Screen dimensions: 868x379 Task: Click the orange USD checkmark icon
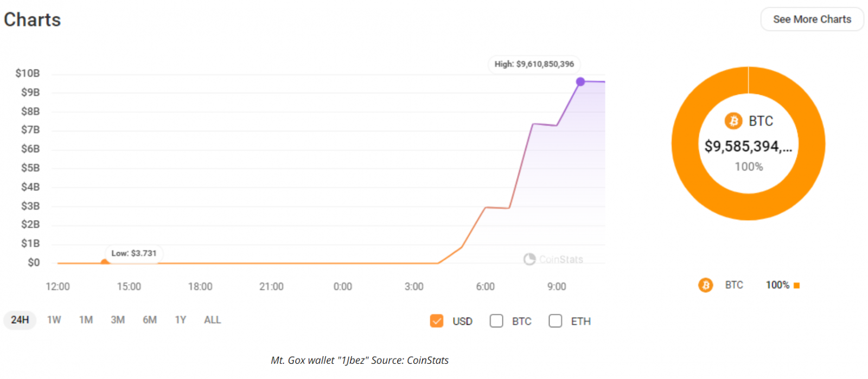pyautogui.click(x=437, y=321)
